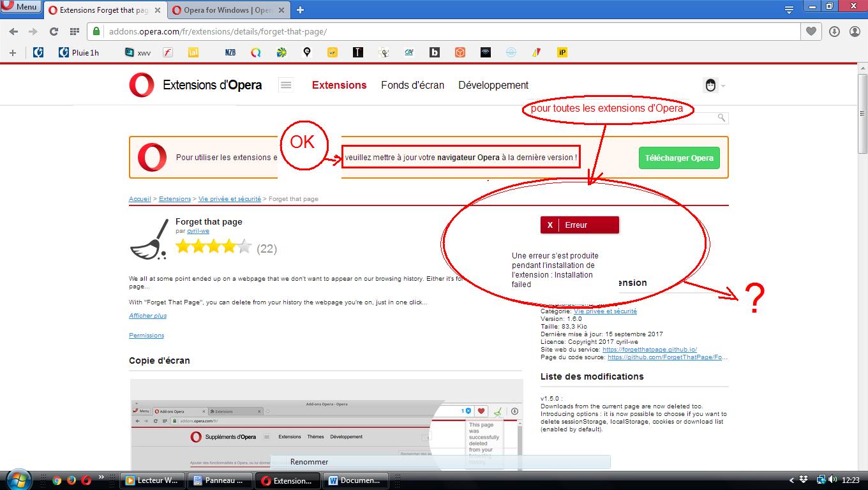Open the tab list menu icon
The image size is (868, 490).
pos(789,9)
